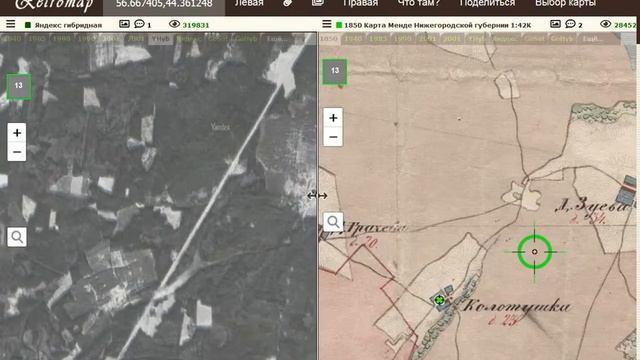This screenshot has height=360, width=640.
Task: Open the Поделиться menu
Action: 487,4
